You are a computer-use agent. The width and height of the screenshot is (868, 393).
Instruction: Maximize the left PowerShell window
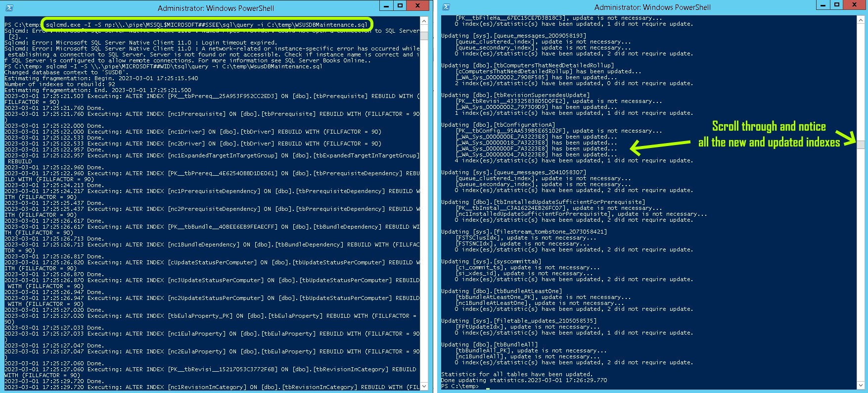pos(400,5)
